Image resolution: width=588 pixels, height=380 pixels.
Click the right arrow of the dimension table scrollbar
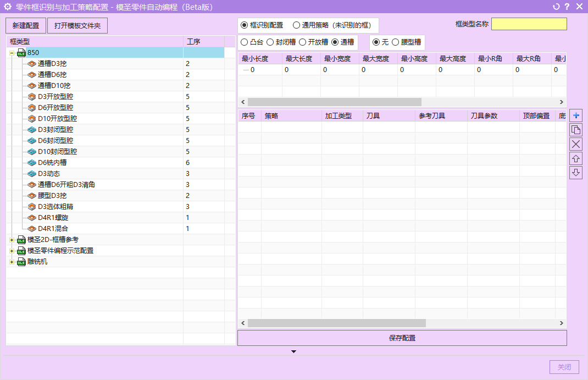pos(562,102)
